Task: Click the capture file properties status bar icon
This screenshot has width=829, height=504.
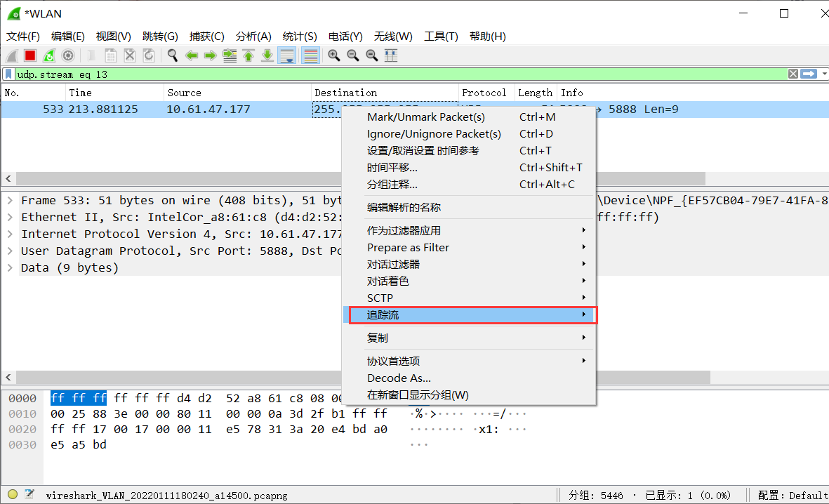Action: pyautogui.click(x=29, y=494)
